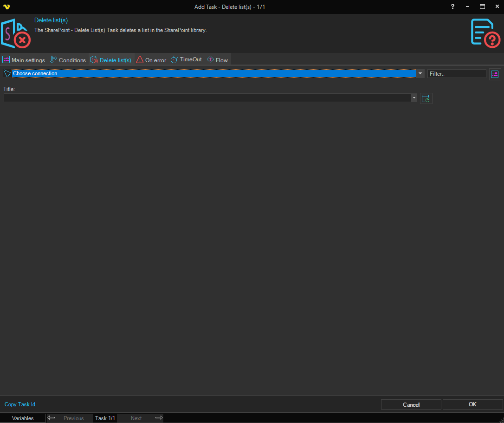
Task: Open the TimeOut tab
Action: [186, 60]
